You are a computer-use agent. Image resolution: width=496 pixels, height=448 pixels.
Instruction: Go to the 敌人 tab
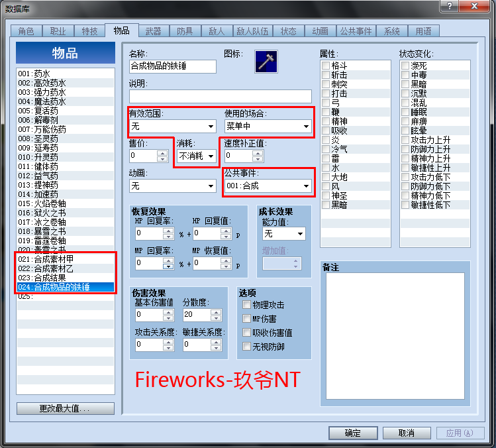(x=217, y=31)
